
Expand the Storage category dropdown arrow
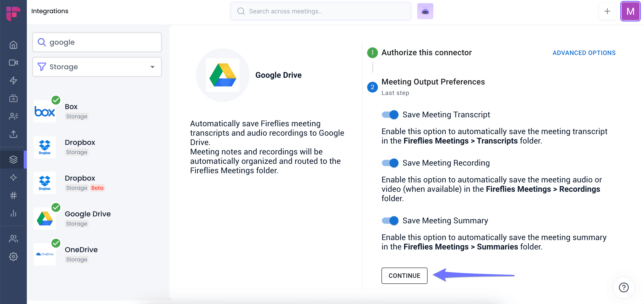coord(152,67)
